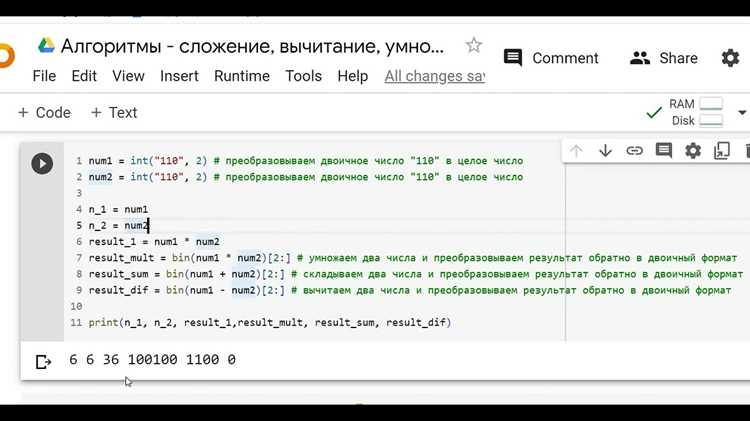Open the Edit menu

click(84, 76)
